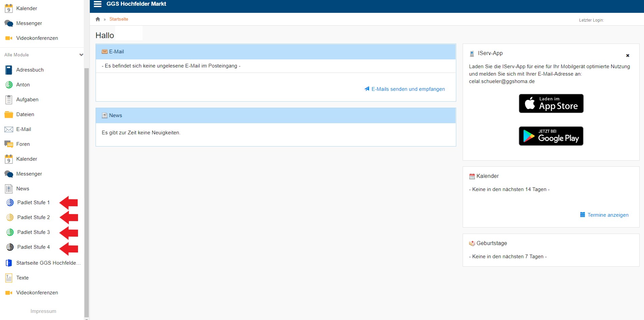Click the camera icon of the quick access Videokonferenzen entry
Screen dimensions: 644x320
tap(9, 38)
